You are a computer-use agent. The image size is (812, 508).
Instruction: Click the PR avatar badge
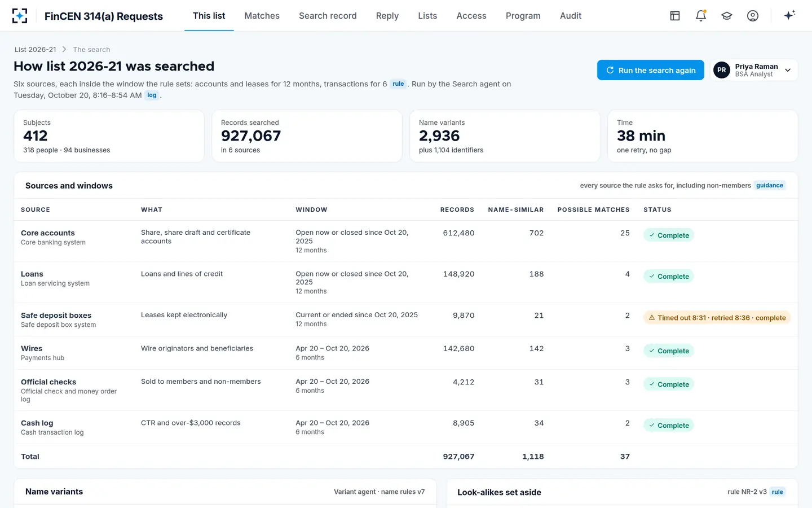click(722, 70)
